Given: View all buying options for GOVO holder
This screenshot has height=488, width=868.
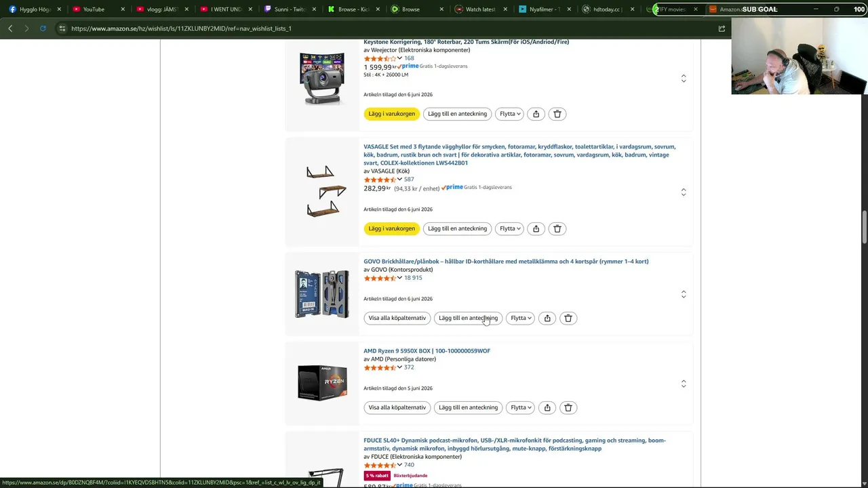Looking at the screenshot, I should (397, 318).
